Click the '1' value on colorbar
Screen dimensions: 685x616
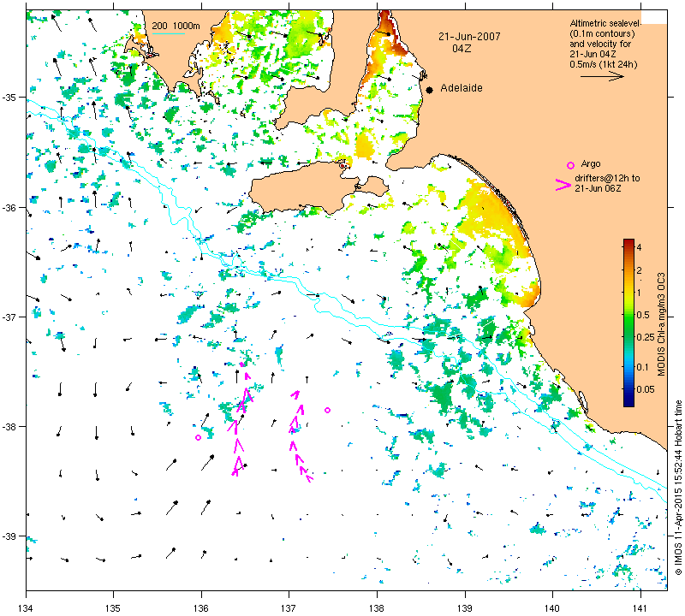pos(639,293)
